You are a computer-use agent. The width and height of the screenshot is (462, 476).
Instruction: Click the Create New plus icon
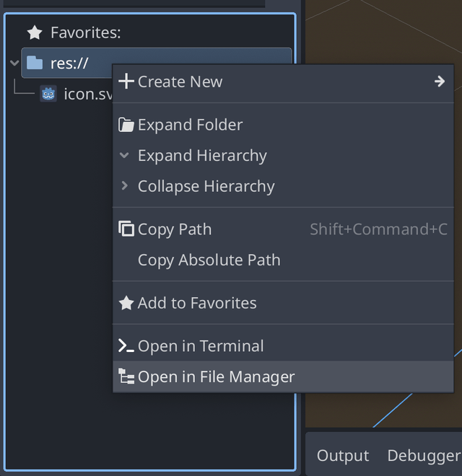126,81
